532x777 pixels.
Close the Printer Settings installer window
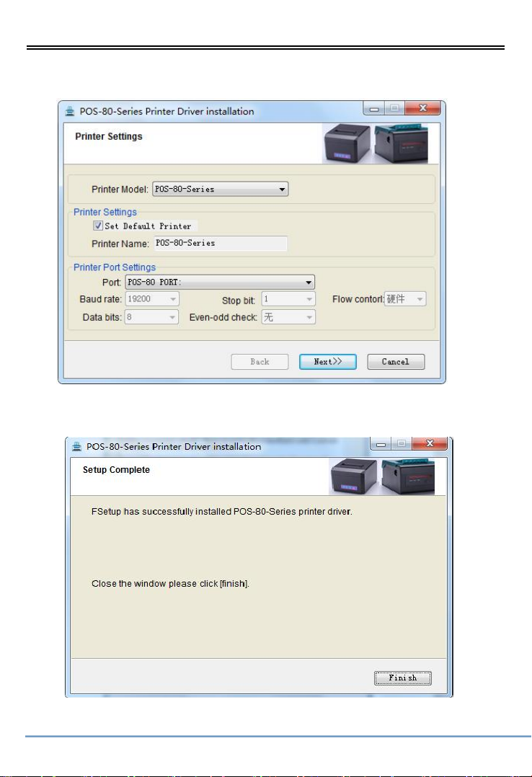[x=422, y=107]
